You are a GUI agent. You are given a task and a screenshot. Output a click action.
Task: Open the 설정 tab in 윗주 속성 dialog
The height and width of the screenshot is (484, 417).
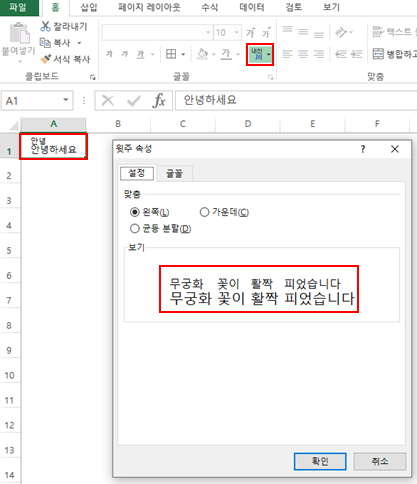coord(137,173)
